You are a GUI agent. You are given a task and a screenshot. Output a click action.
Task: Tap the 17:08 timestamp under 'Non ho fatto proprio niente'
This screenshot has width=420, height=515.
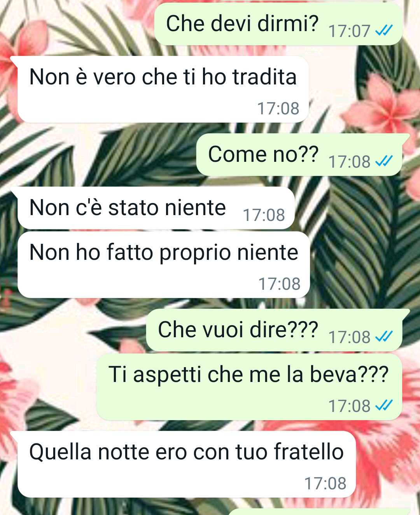[279, 284]
